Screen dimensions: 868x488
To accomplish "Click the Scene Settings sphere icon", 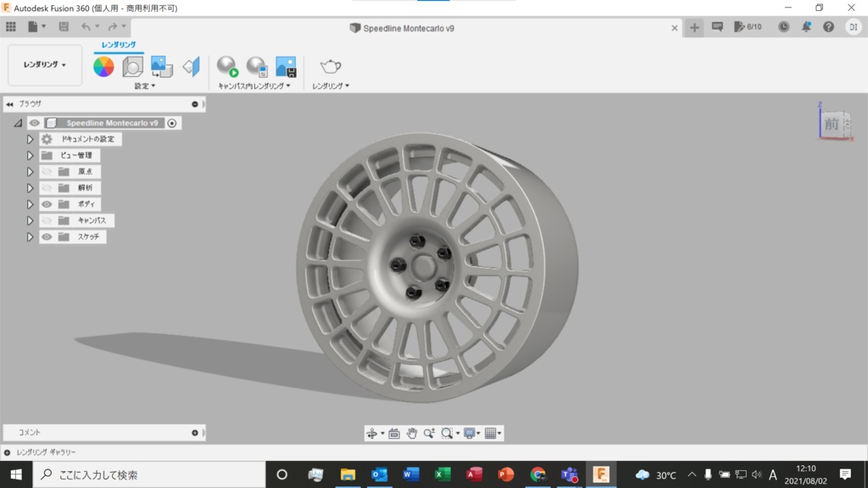I will tap(132, 67).
